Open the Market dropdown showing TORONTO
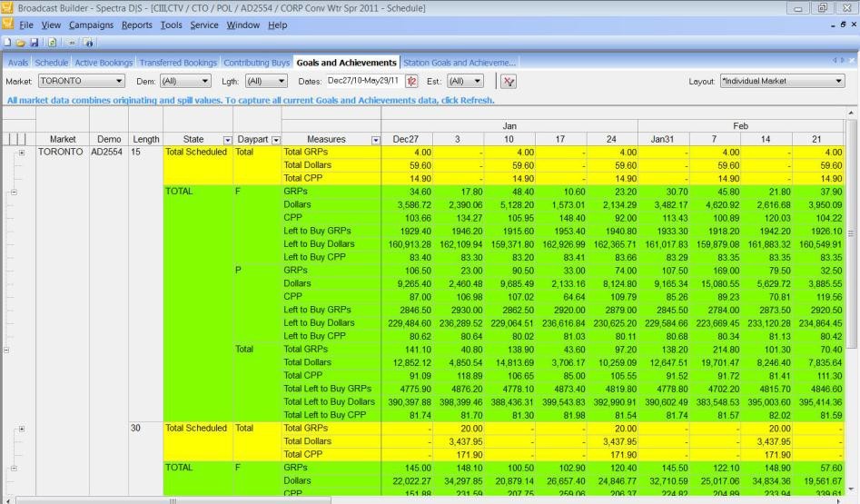The image size is (860, 504). 82,81
